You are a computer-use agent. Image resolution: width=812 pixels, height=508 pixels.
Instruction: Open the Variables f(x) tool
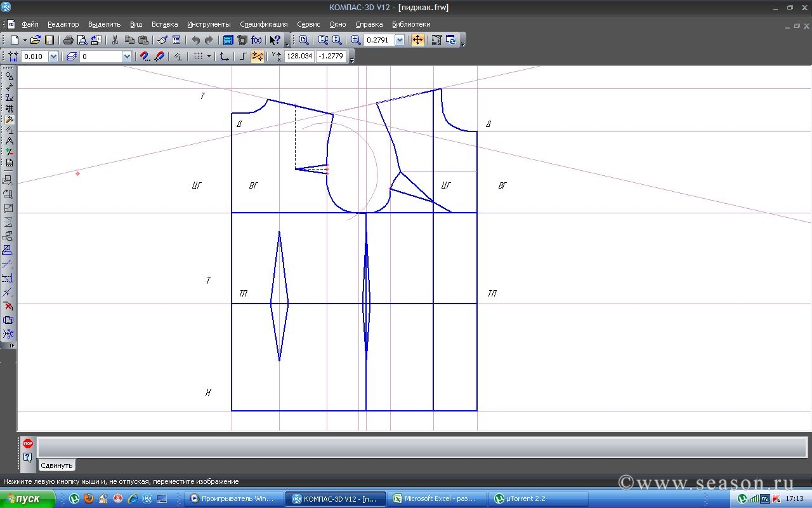[256, 40]
